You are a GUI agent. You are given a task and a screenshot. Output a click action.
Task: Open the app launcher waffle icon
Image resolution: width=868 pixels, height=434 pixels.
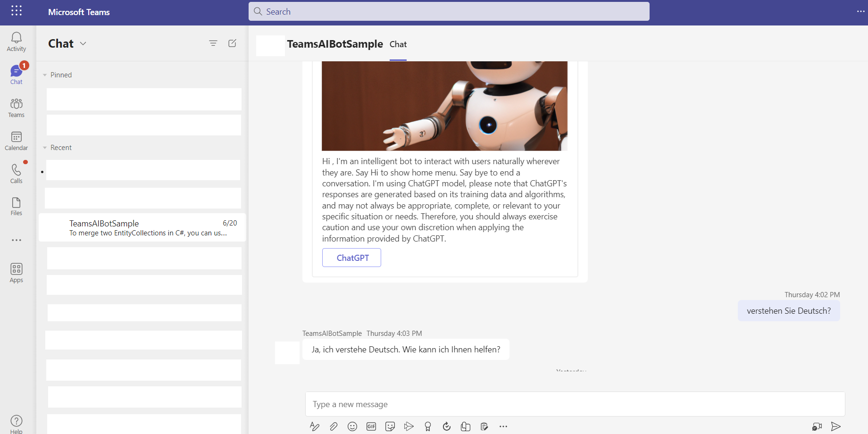point(17,11)
